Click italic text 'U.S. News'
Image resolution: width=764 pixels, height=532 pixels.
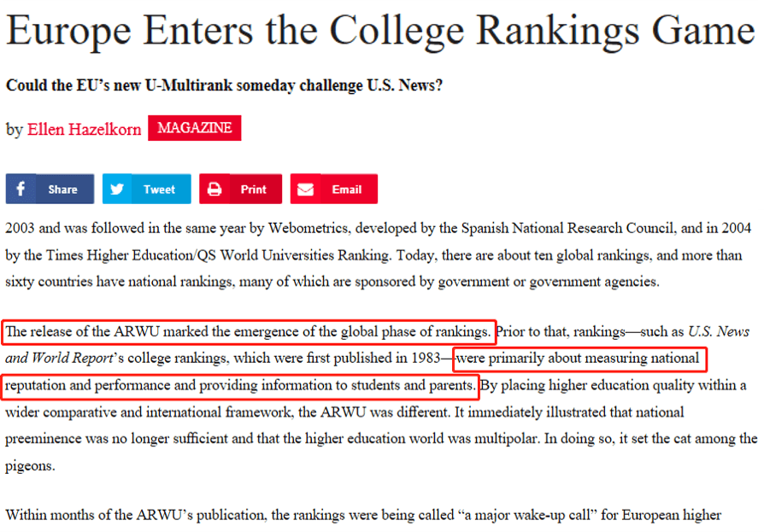click(718, 332)
